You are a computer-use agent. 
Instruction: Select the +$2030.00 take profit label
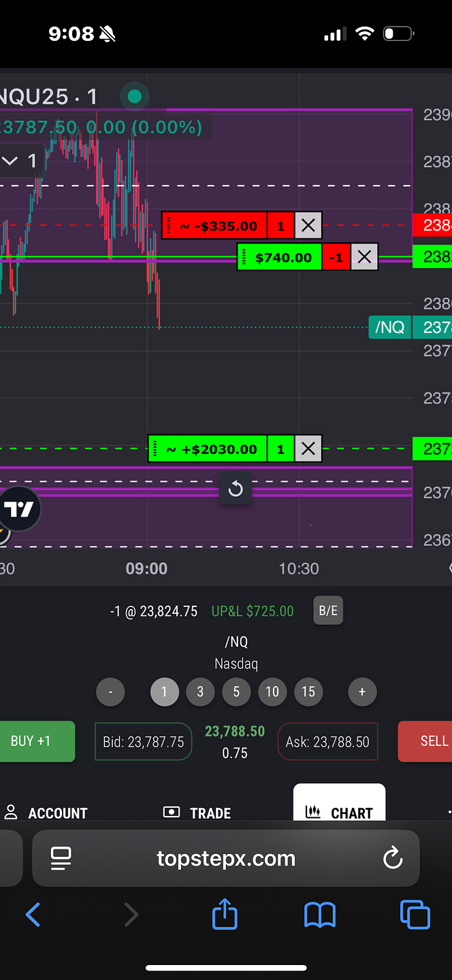click(x=208, y=449)
